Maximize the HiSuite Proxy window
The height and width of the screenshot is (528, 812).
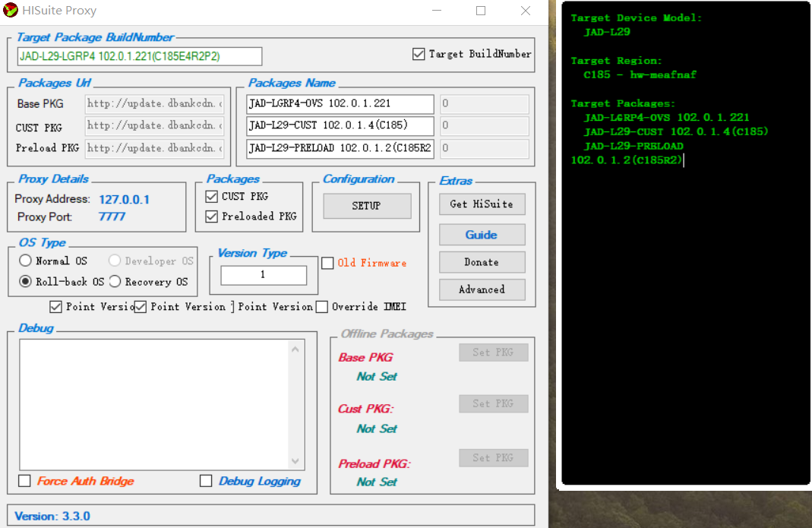(x=481, y=11)
